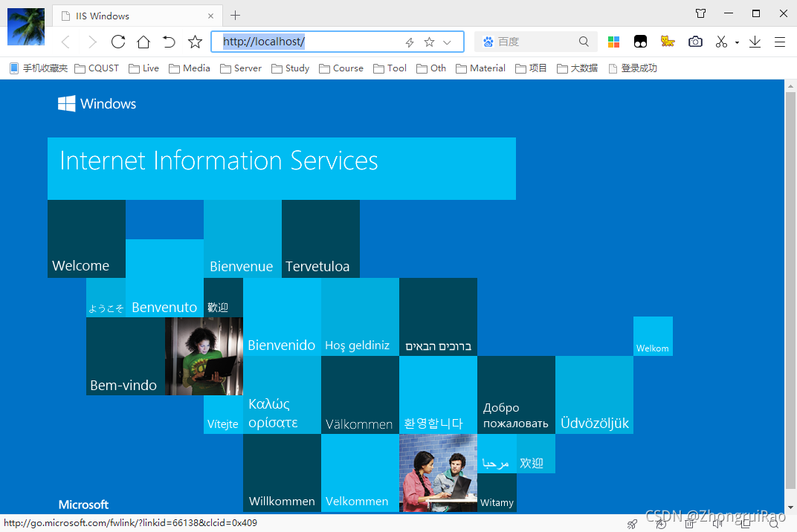This screenshot has width=797, height=532.
Task: Click the Tervetuloa tile
Action: click(320, 239)
